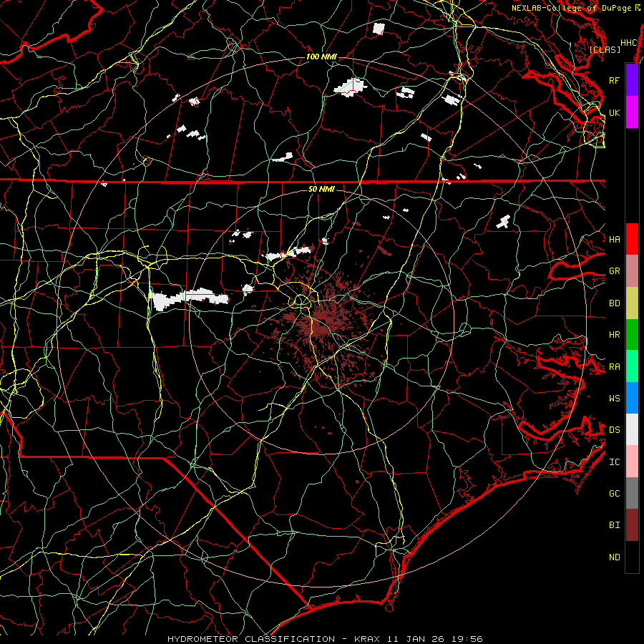The width and height of the screenshot is (644, 644).
Task: Click the gray GC legend swatch
Action: 632,493
